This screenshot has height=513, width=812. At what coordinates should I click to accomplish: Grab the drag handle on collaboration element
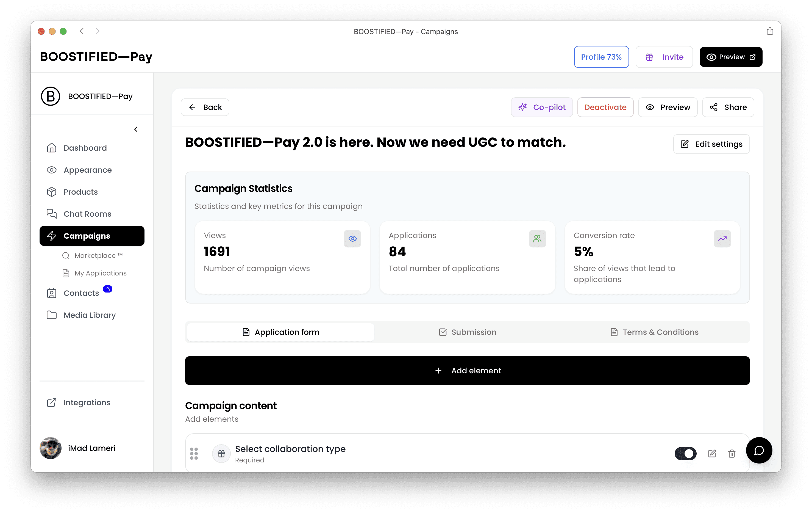tap(194, 454)
